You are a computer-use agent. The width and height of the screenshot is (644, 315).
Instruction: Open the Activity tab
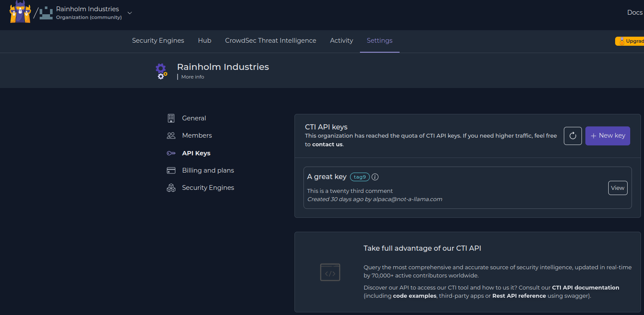click(x=341, y=41)
